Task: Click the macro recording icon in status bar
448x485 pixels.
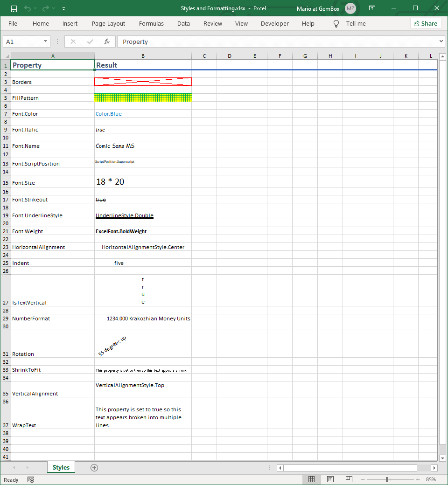Action: point(31,479)
